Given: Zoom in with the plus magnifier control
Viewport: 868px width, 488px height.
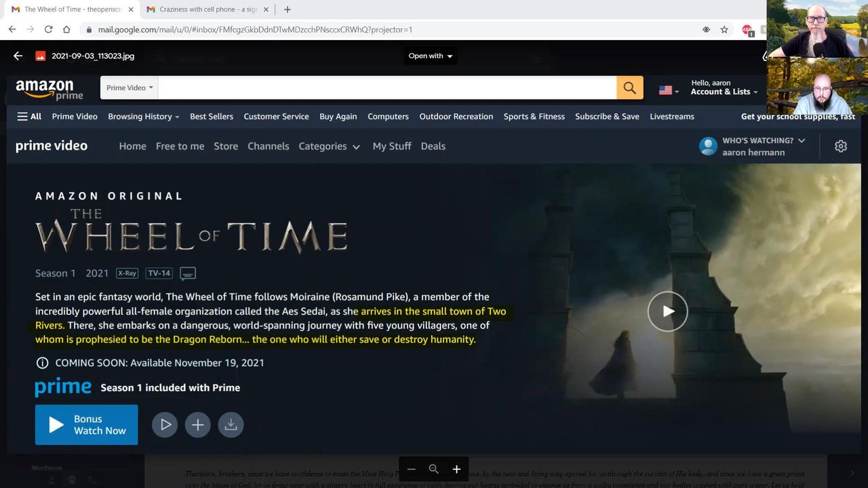Looking at the screenshot, I should pyautogui.click(x=456, y=469).
